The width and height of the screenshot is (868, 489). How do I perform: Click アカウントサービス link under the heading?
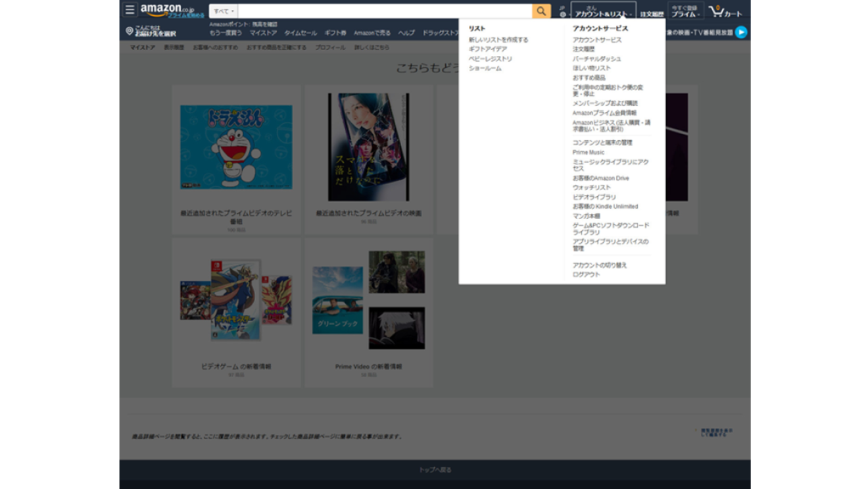597,40
